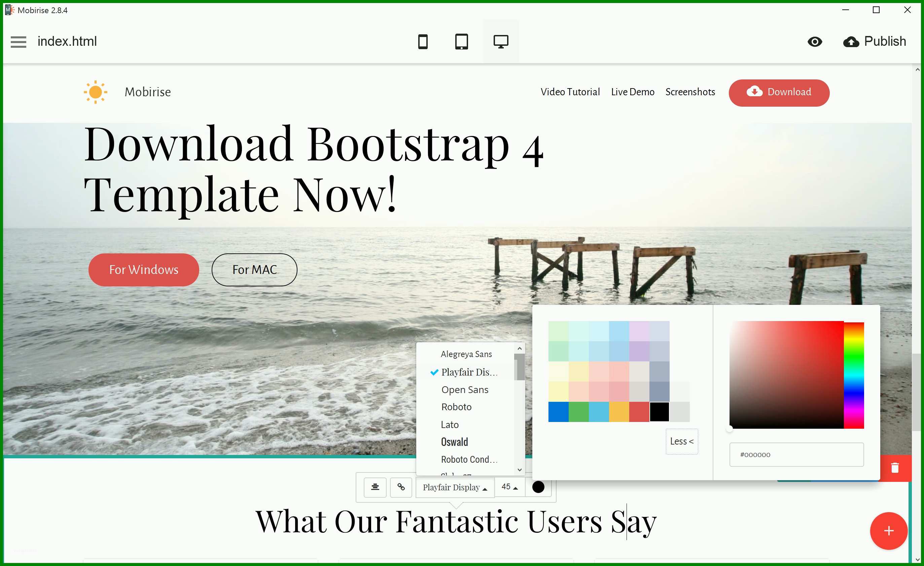The width and height of the screenshot is (924, 566).
Task: Open the Playfair Display font dropdown
Action: [455, 487]
